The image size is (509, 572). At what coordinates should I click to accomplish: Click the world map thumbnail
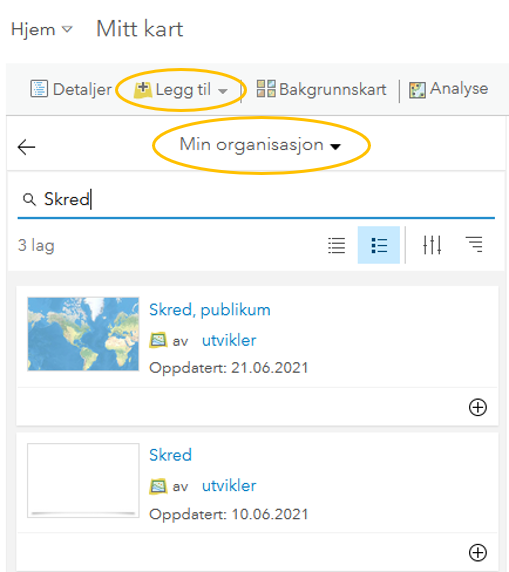(x=83, y=334)
